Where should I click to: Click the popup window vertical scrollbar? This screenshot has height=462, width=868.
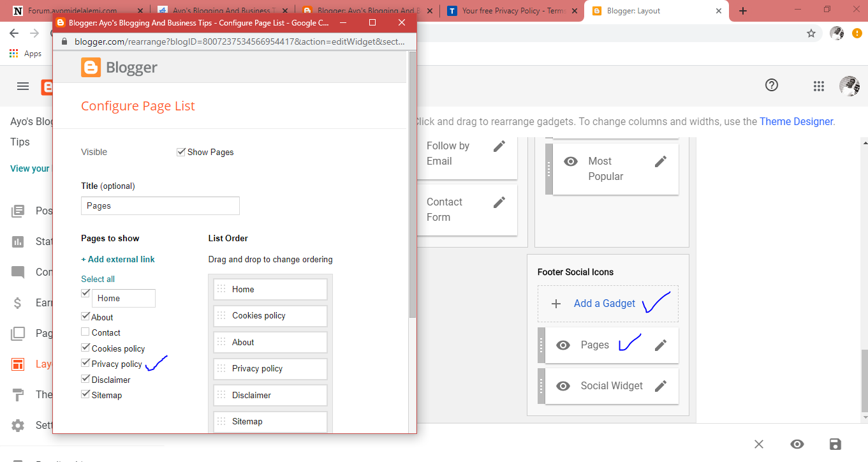(413, 185)
